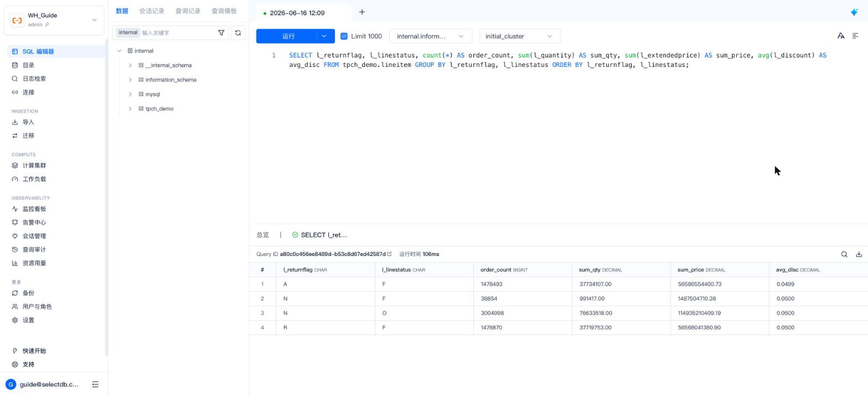This screenshot has height=397, width=868.
Task: Click the search results magnifier icon
Action: pos(844,254)
